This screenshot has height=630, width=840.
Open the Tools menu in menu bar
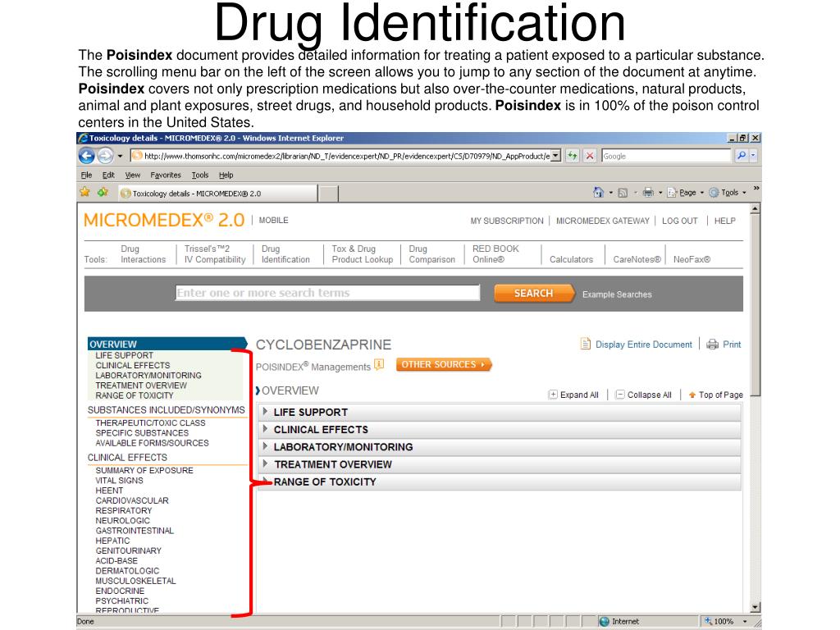pos(200,176)
